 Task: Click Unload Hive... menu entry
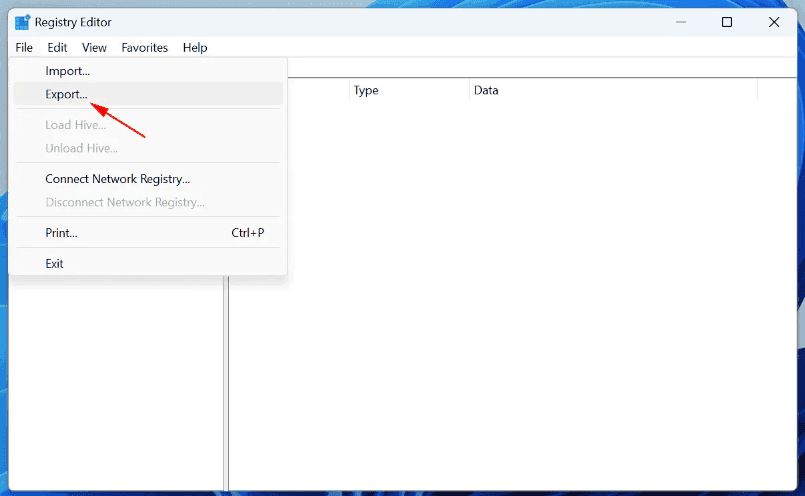[148, 148]
